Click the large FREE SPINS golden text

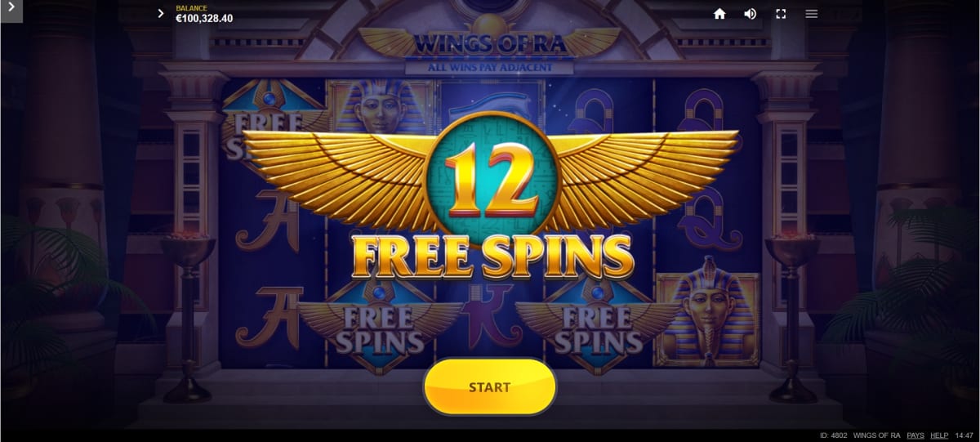pos(492,257)
